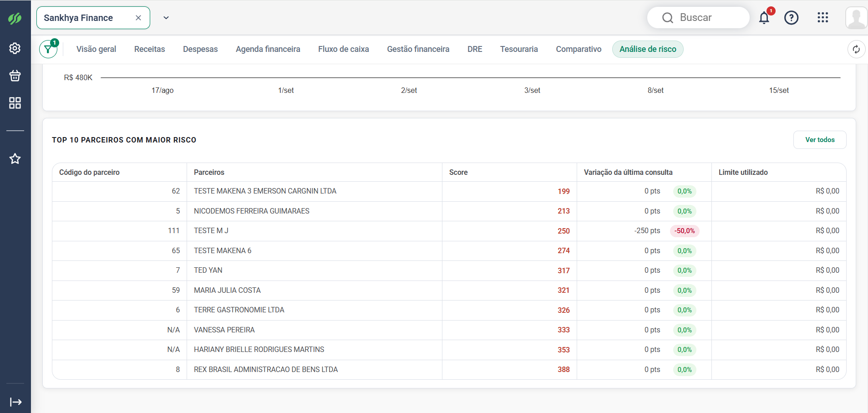This screenshot has width=868, height=413.
Task: Open the user profile avatar
Action: click(x=856, y=18)
